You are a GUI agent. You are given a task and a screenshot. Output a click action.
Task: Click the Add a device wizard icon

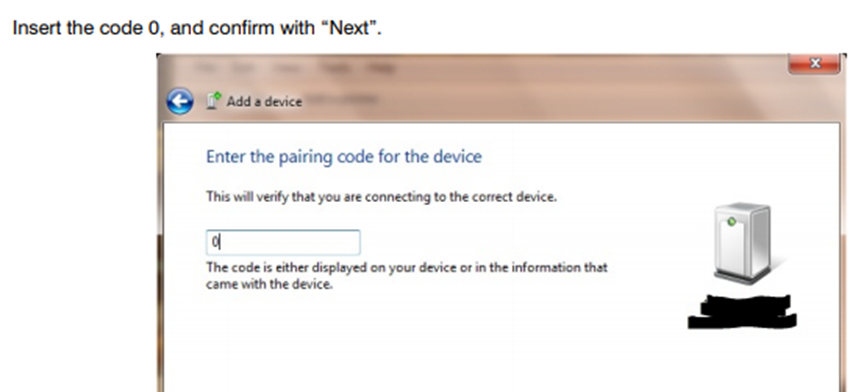[x=213, y=101]
